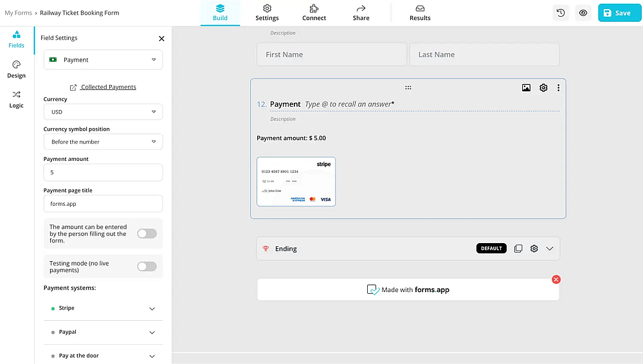Select the Stripe card thumbnail
643x364 pixels.
(x=296, y=181)
